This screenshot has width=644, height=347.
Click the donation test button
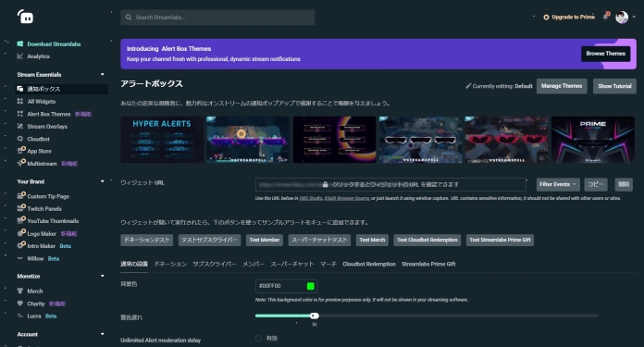coord(146,240)
